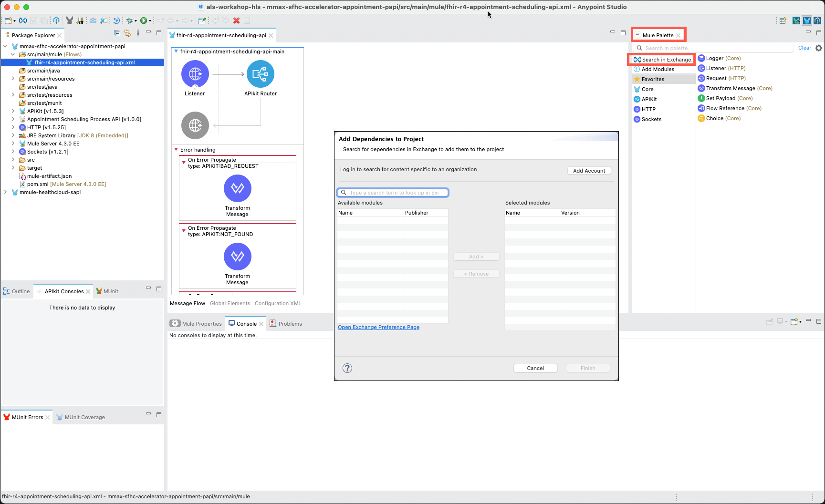
Task: Click Set Payload (Core) palette item
Action: point(725,98)
